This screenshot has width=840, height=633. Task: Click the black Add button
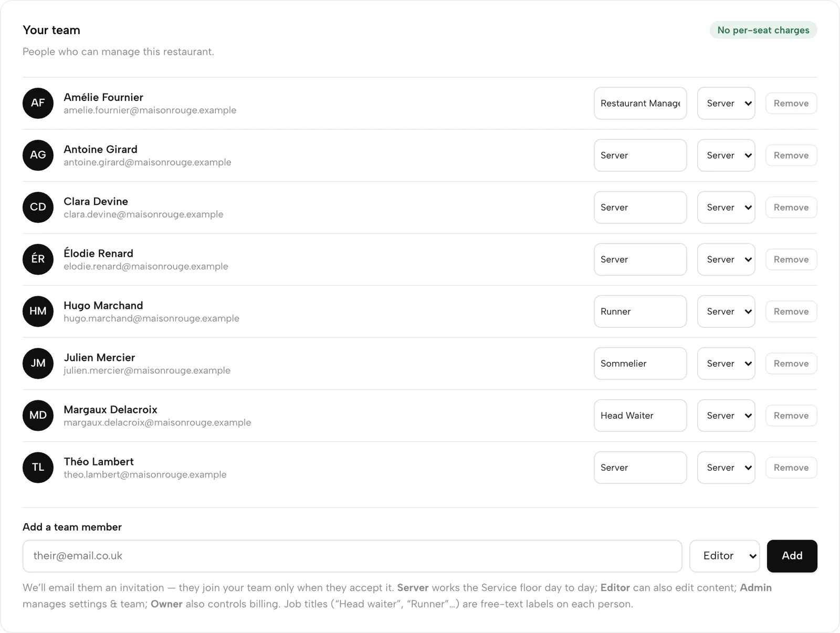[792, 556]
